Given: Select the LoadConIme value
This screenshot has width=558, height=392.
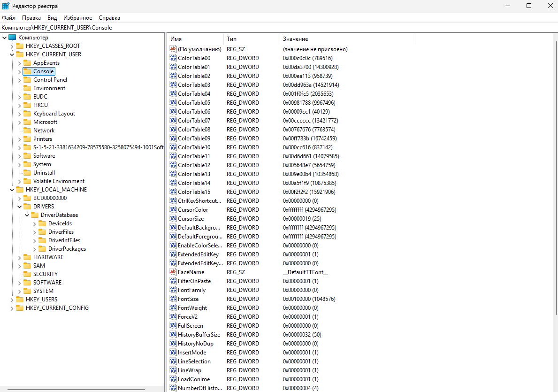Looking at the screenshot, I should [194, 379].
